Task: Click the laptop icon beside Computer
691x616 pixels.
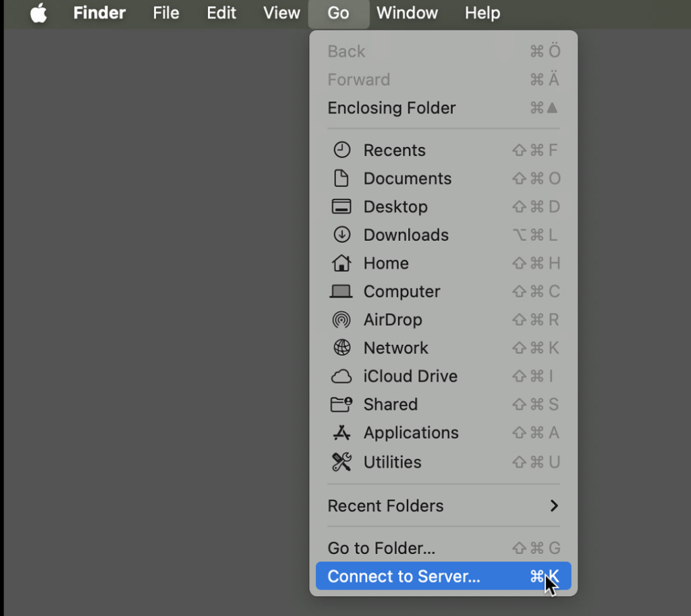Action: (x=341, y=291)
